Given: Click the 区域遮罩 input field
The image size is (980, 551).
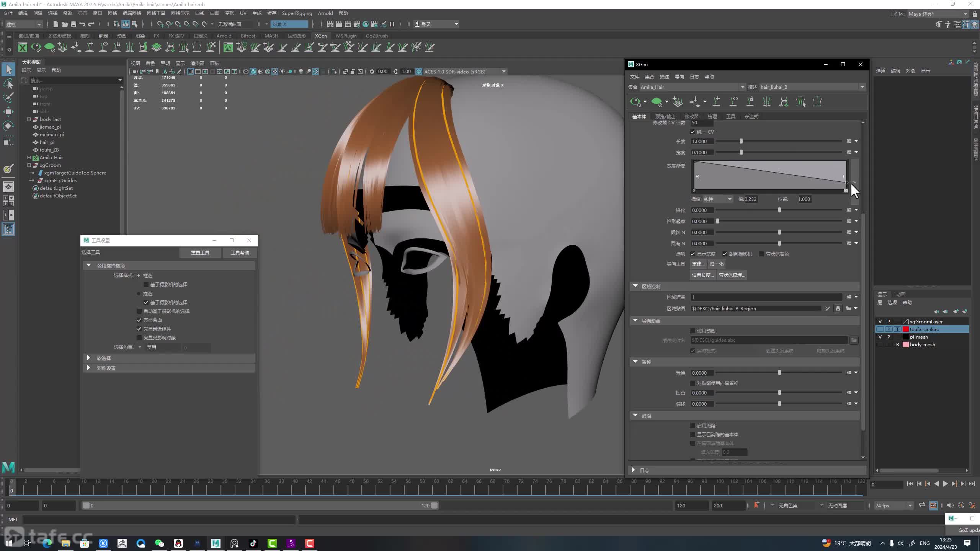Looking at the screenshot, I should 766,297.
